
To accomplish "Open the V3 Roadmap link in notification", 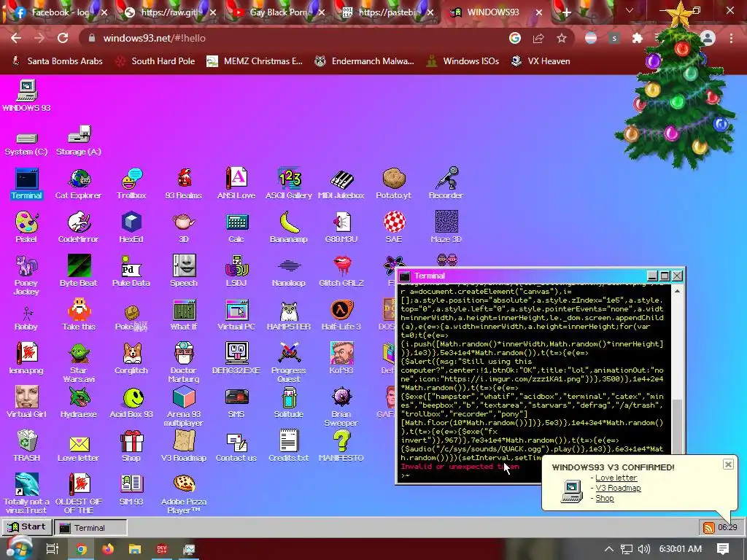I will [618, 488].
